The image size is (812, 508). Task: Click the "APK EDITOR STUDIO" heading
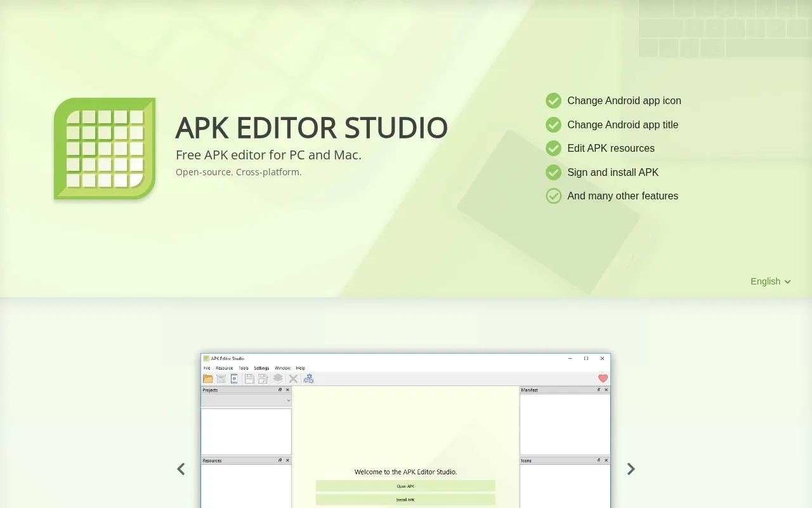click(311, 128)
